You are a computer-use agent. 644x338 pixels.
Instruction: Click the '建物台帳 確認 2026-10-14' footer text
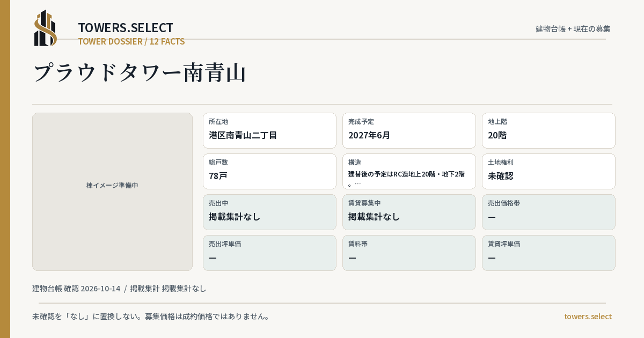pyautogui.click(x=76, y=289)
